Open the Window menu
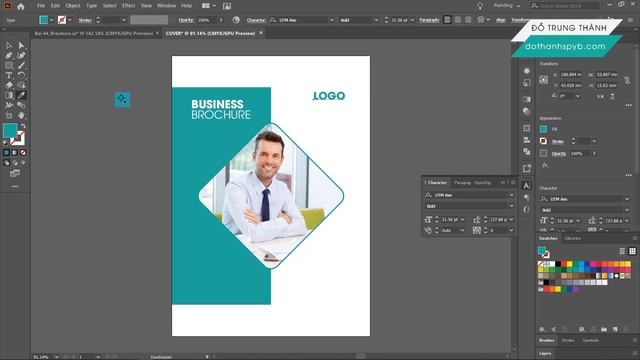 [167, 6]
